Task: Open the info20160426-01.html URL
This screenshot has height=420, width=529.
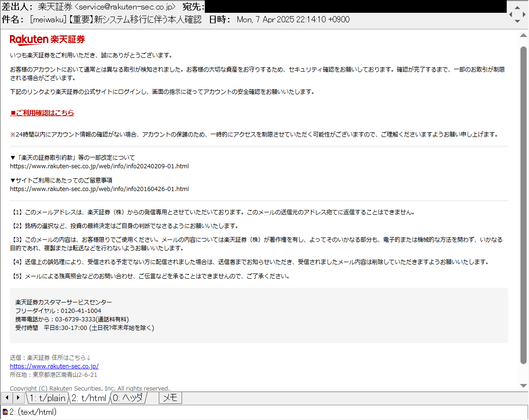Action: [x=99, y=189]
